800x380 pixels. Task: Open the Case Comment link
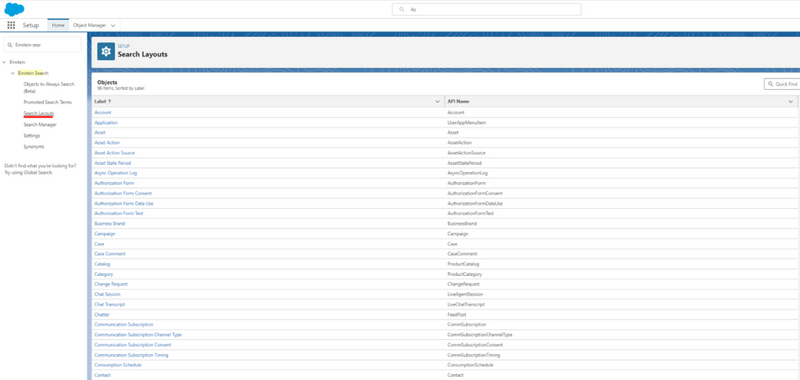click(x=110, y=254)
